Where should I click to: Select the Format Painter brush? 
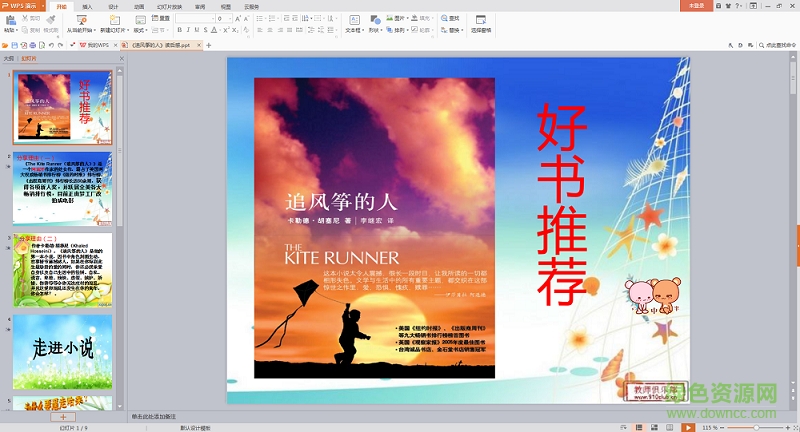coord(51,19)
